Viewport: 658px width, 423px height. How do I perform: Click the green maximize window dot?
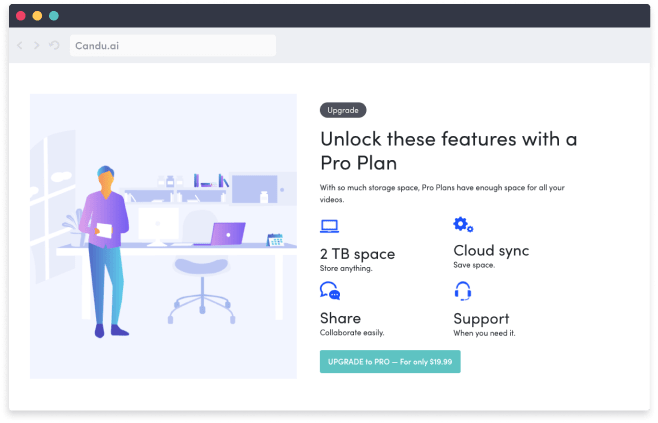tap(54, 16)
